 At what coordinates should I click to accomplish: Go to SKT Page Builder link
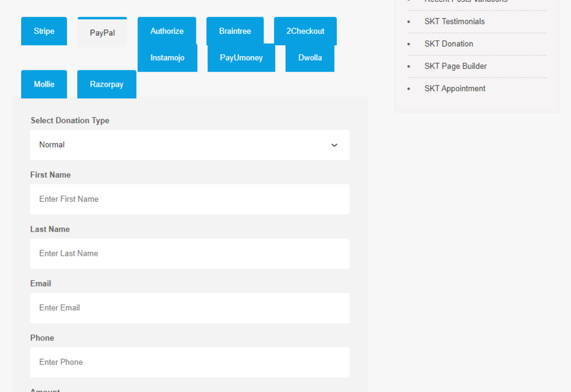[455, 66]
